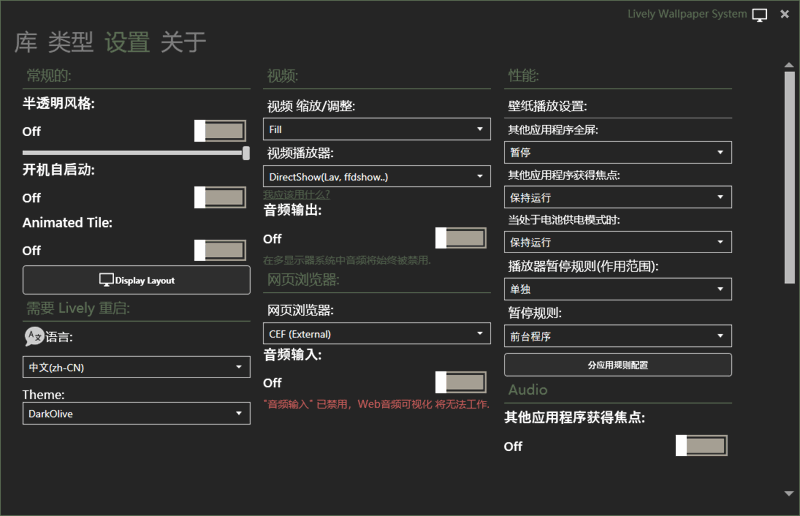Enable the 音频输入 switch
The image size is (800, 516).
(x=461, y=382)
